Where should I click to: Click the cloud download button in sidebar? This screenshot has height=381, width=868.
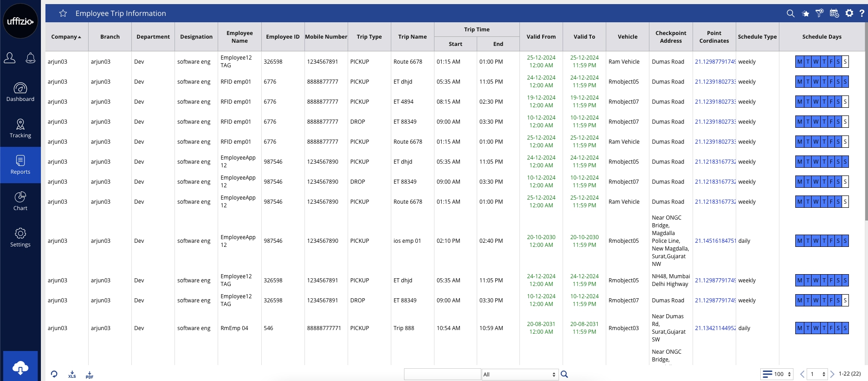(20, 367)
